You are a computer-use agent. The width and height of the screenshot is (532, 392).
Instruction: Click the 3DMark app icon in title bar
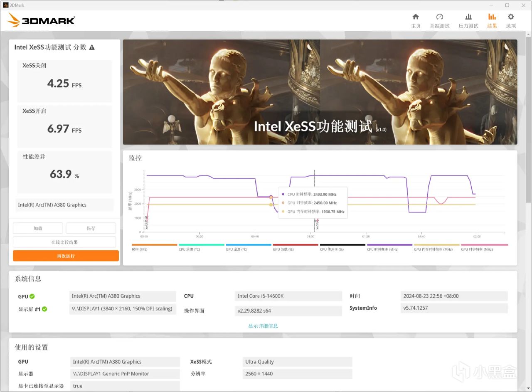pyautogui.click(x=6, y=5)
